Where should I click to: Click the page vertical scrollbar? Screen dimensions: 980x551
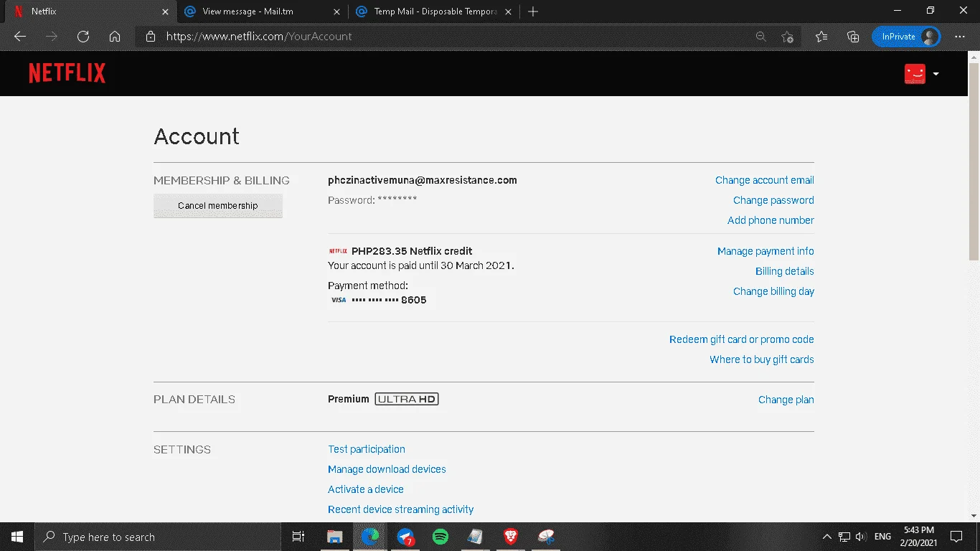(x=974, y=287)
